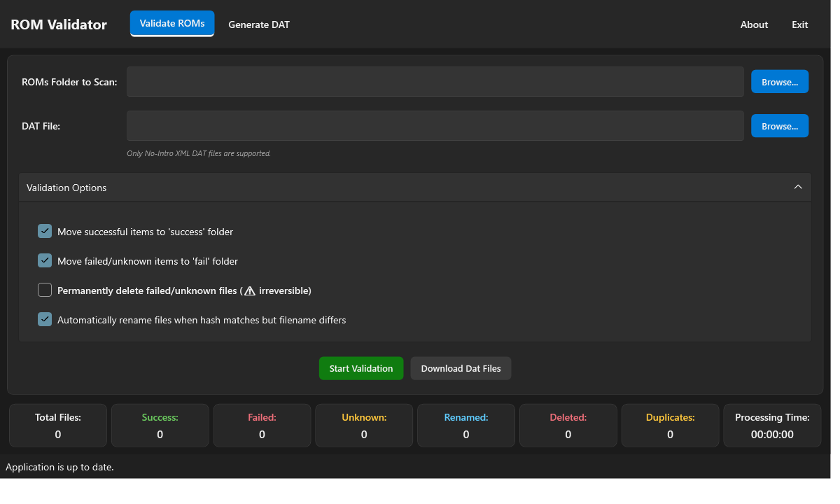Open the About menu item
Image resolution: width=840 pixels, height=504 pixels.
pyautogui.click(x=754, y=24)
